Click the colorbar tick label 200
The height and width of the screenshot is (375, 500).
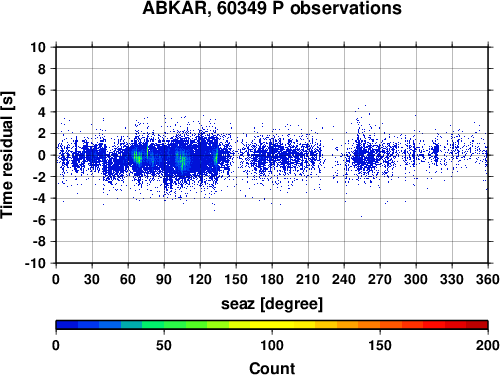(488, 345)
